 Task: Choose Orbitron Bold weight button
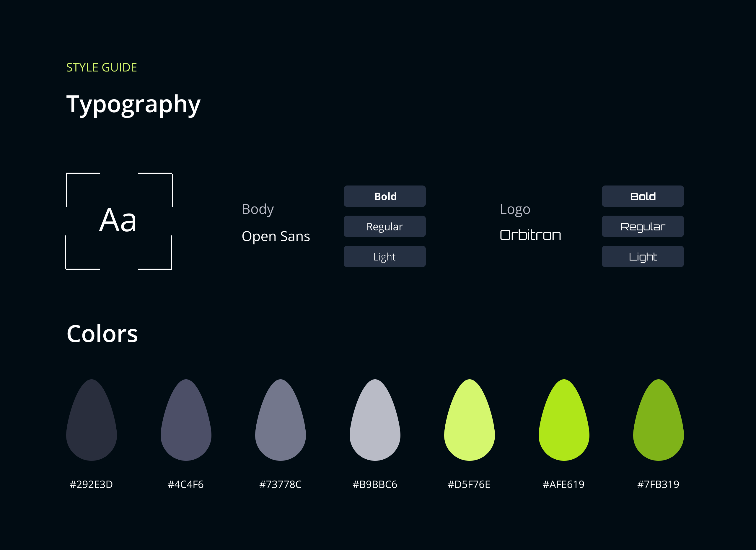pyautogui.click(x=642, y=196)
